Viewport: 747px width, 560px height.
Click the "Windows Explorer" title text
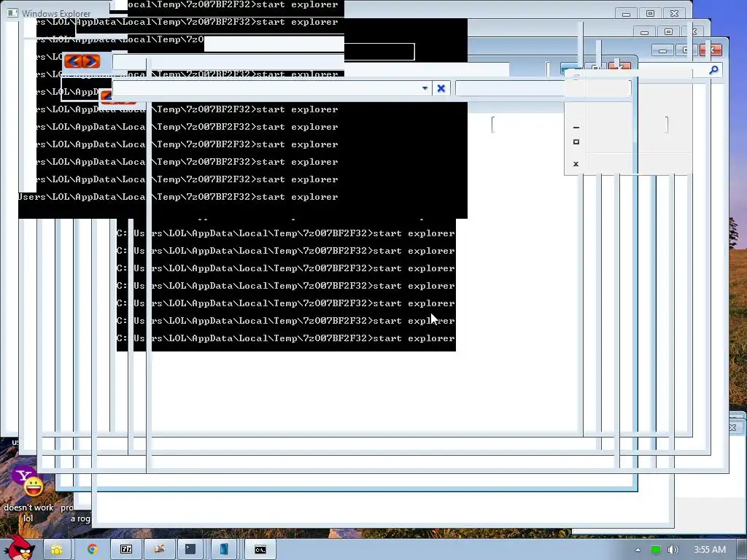56,13
